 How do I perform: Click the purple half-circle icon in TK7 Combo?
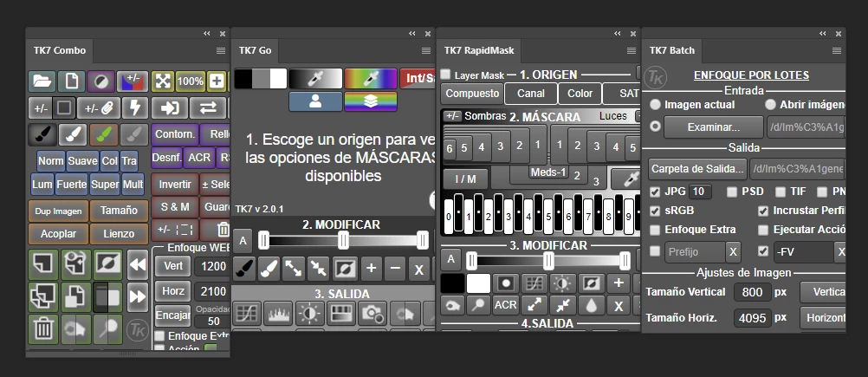(100, 81)
